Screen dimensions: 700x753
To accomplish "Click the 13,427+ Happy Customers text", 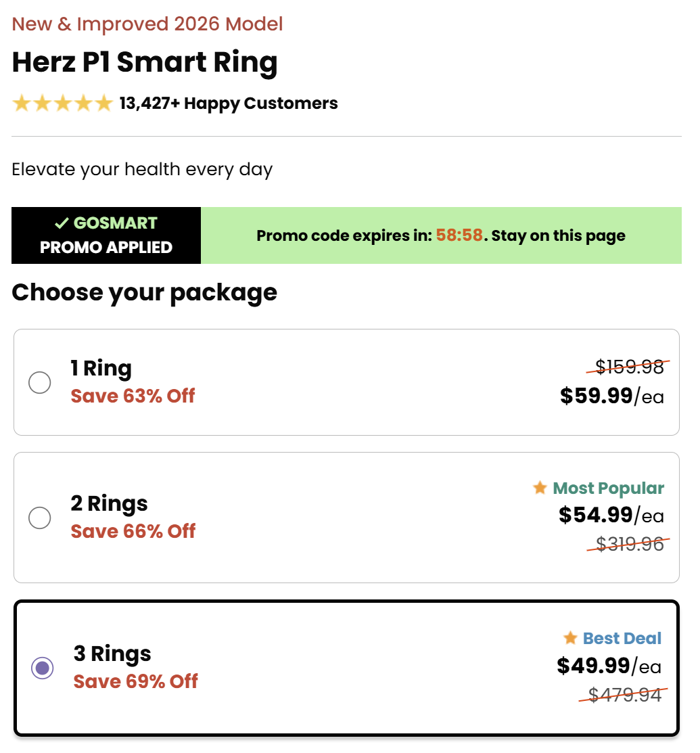I will pos(227,103).
